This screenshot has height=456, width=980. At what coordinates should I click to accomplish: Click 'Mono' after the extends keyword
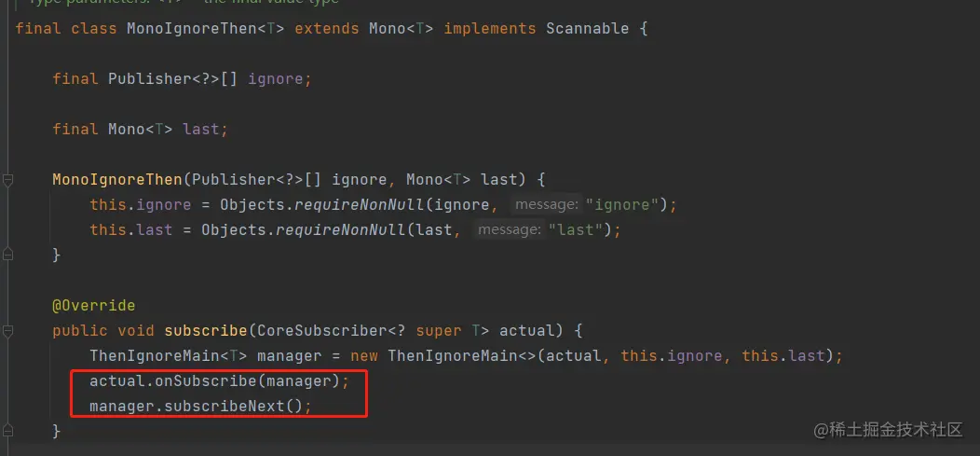pos(388,29)
